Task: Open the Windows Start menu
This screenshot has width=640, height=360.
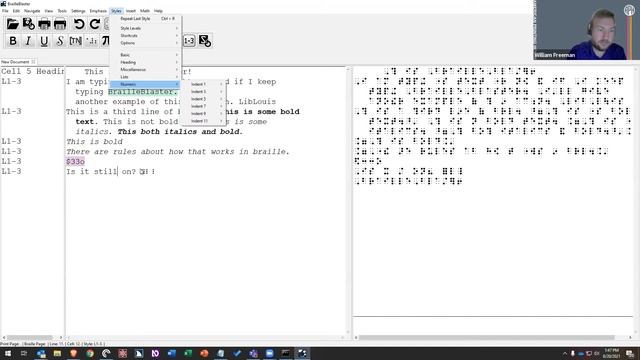Action: [8, 353]
